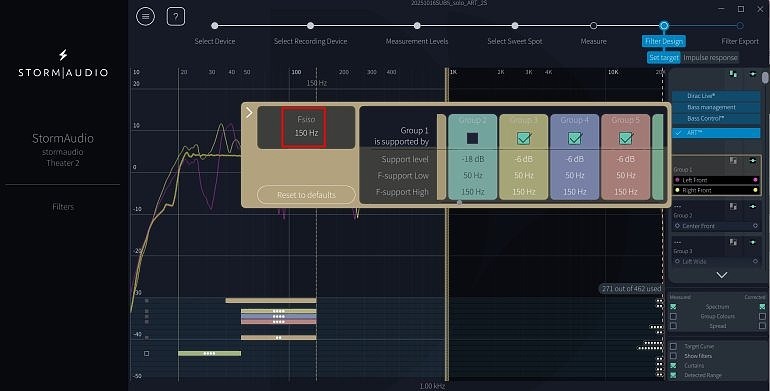Click the Measure step dot
Screen dimensions: 770x391
coord(594,26)
